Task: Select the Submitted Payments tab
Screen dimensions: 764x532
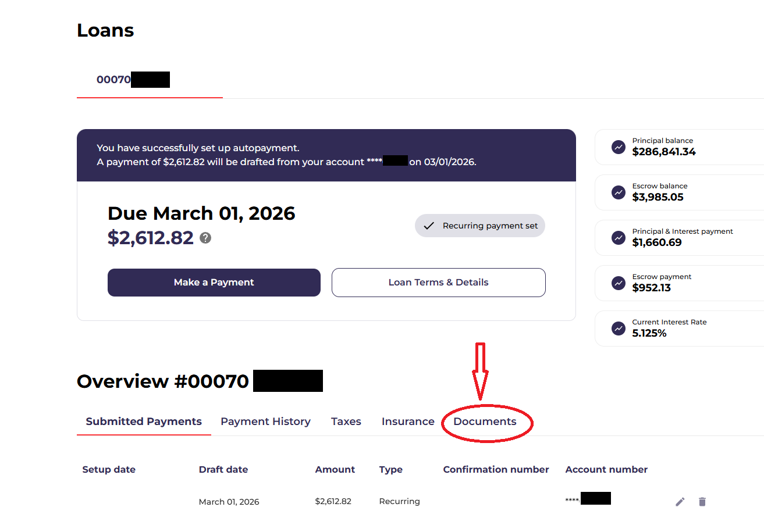Action: (x=144, y=422)
